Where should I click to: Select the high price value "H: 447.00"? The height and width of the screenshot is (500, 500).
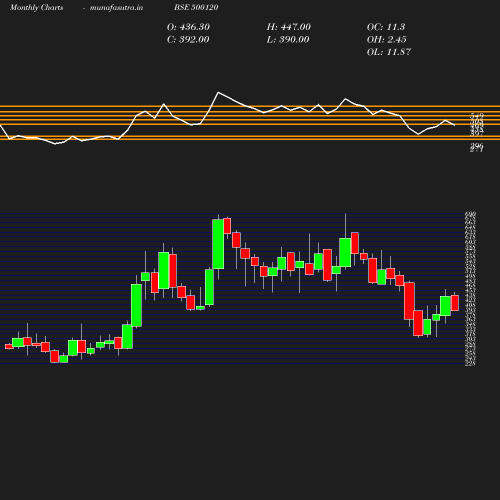pyautogui.click(x=289, y=27)
